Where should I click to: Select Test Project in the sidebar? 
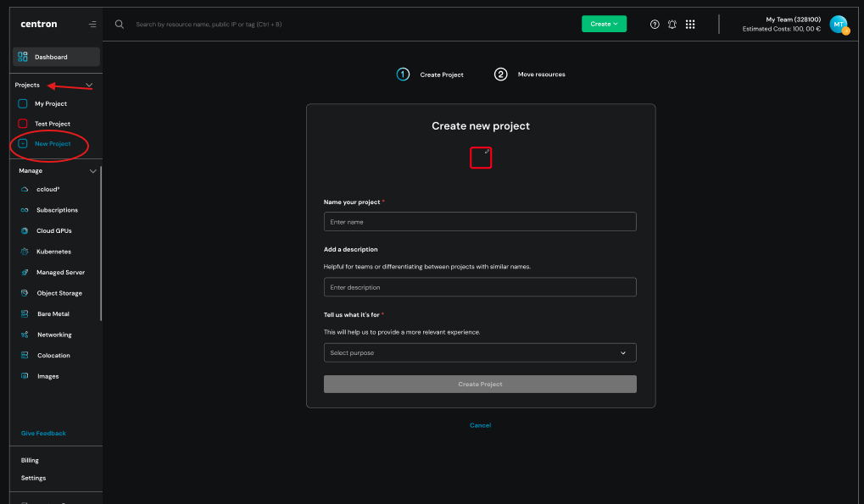[x=52, y=124]
